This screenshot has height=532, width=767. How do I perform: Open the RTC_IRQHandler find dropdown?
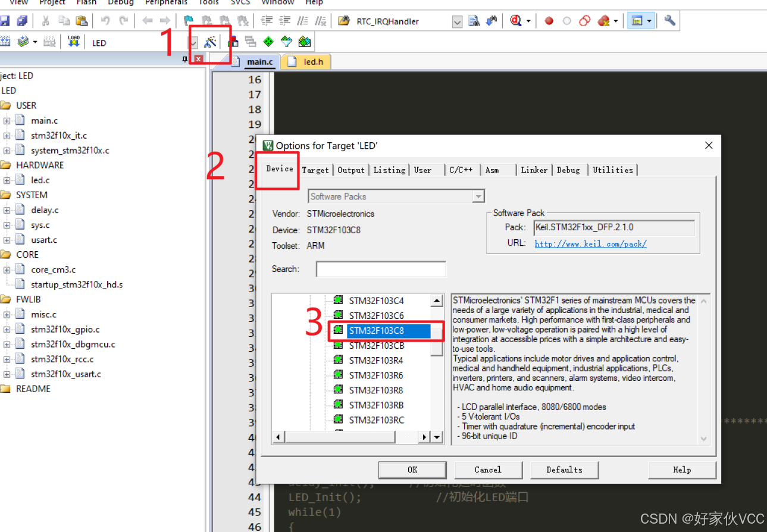point(457,22)
